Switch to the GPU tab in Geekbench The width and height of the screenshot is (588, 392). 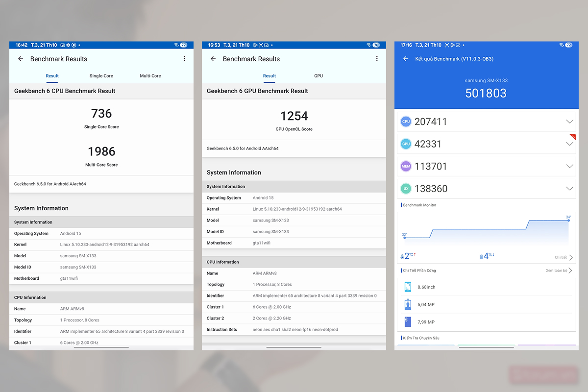tap(318, 76)
